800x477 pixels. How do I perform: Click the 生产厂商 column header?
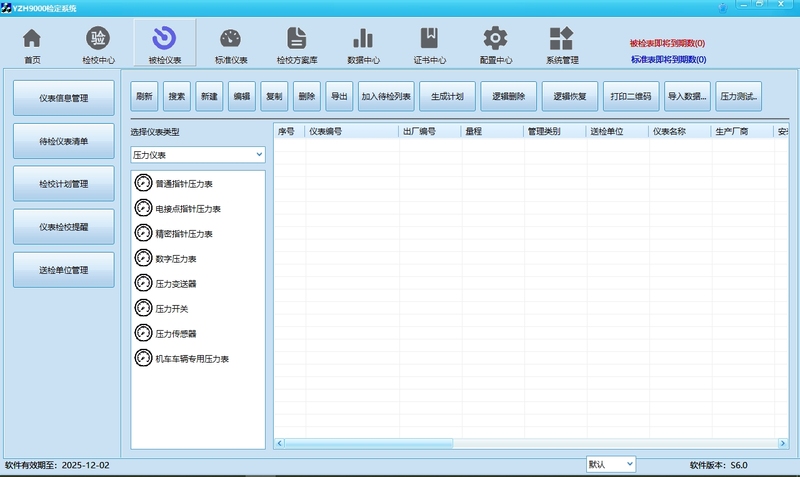coord(743,131)
